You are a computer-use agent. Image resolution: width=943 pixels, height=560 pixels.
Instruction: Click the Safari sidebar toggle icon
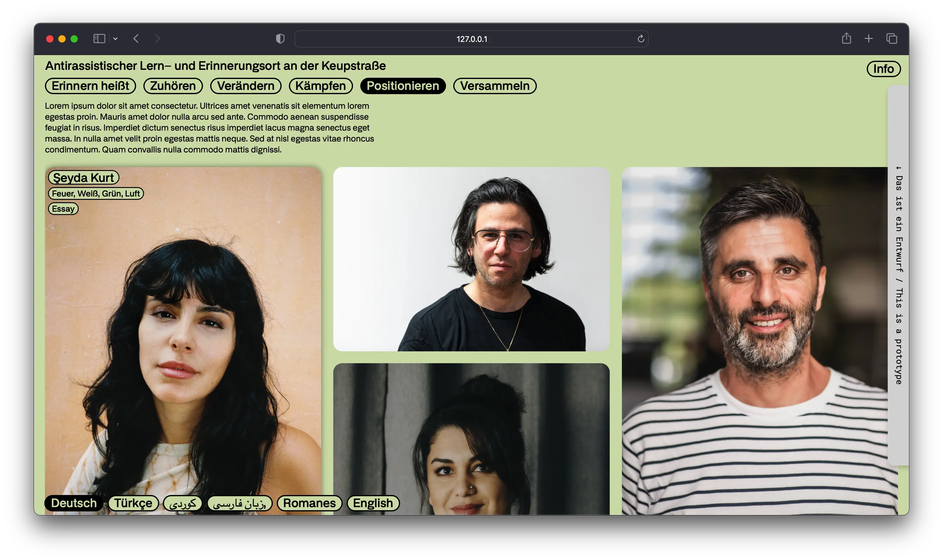coord(99,39)
